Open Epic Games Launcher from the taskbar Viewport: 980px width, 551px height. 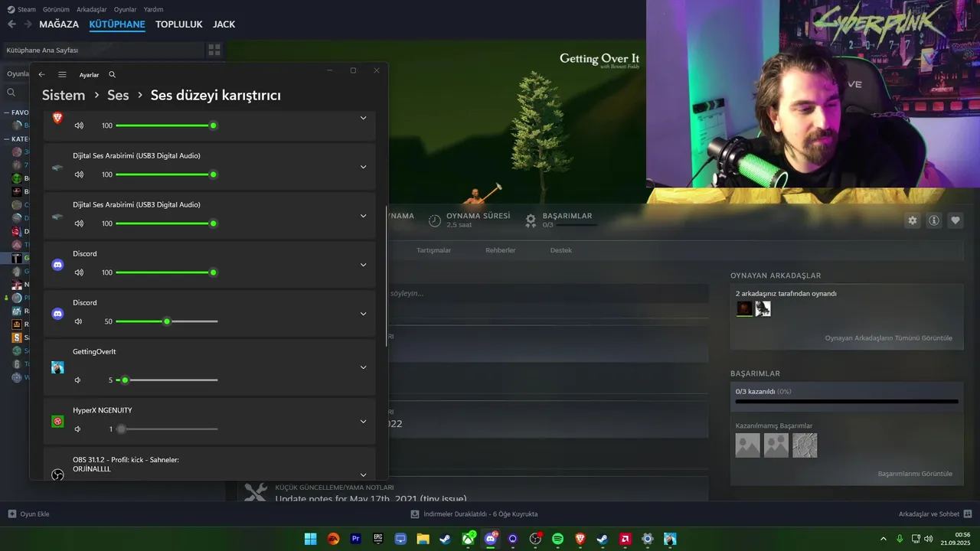click(378, 539)
